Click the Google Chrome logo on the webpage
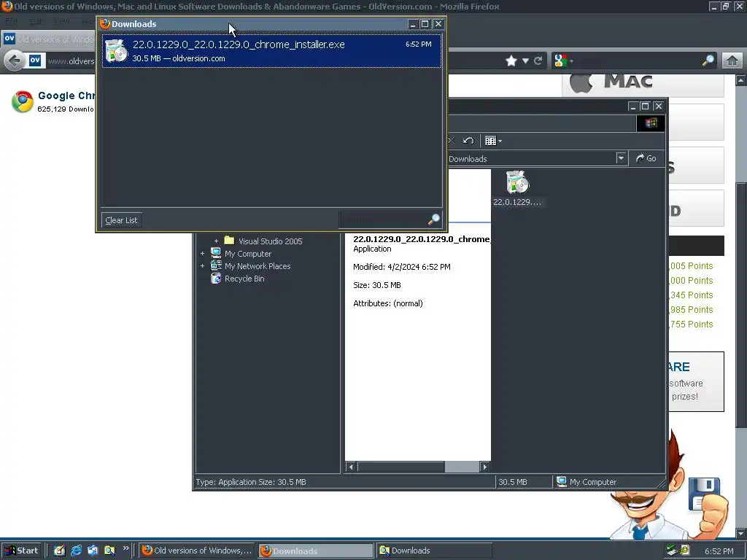 (23, 101)
